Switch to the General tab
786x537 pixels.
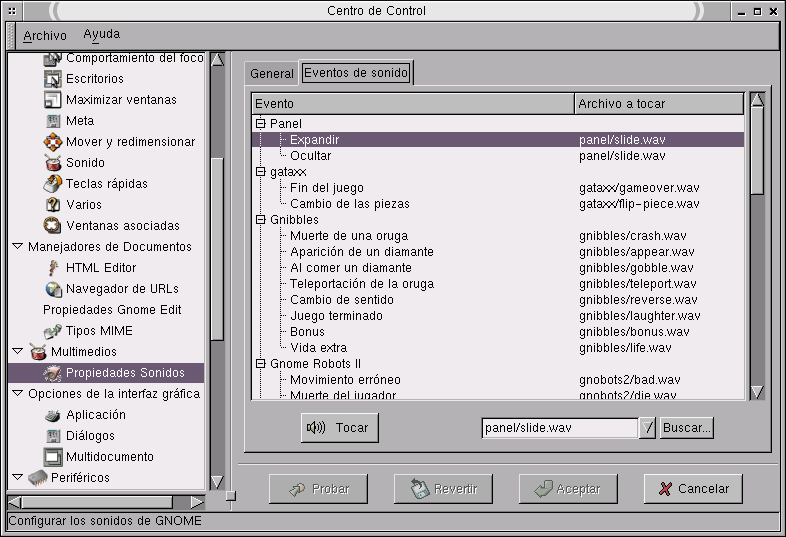click(x=272, y=74)
